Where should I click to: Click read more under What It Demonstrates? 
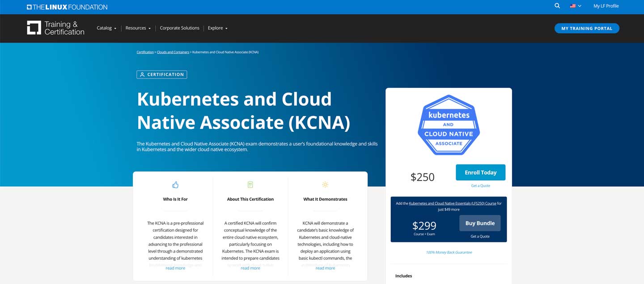[x=325, y=268]
